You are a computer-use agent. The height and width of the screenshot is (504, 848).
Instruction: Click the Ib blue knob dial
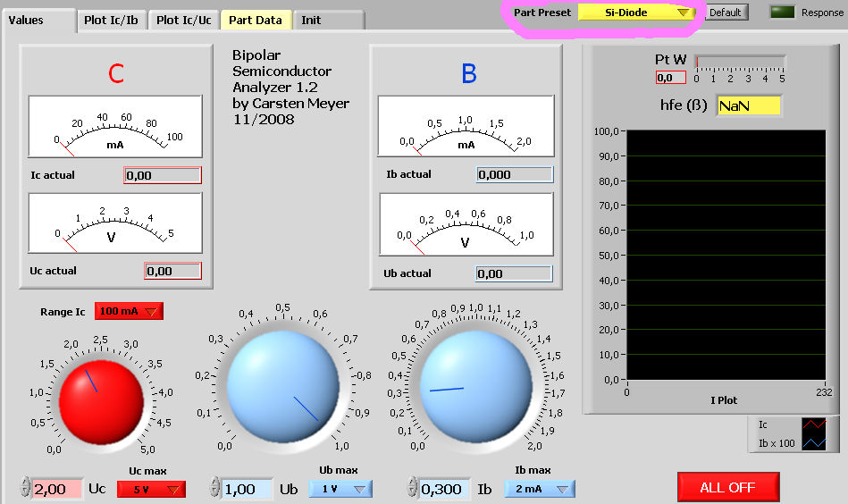(474, 385)
